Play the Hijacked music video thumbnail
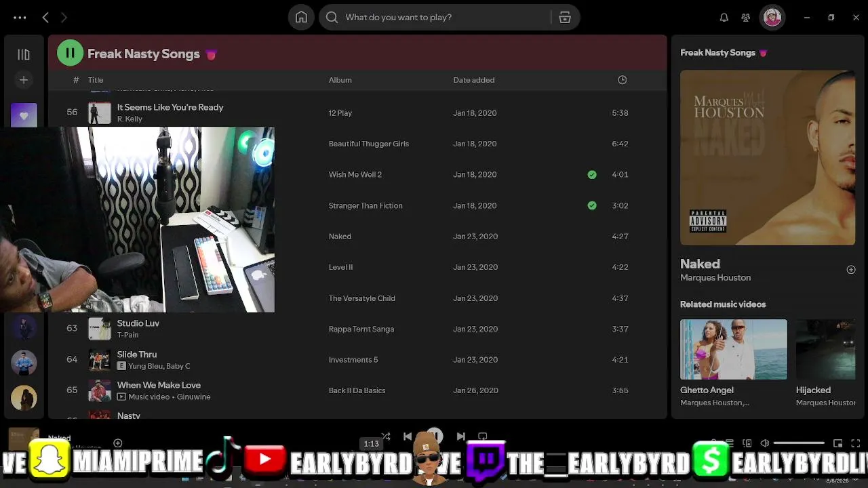The width and height of the screenshot is (868, 488). (x=826, y=349)
